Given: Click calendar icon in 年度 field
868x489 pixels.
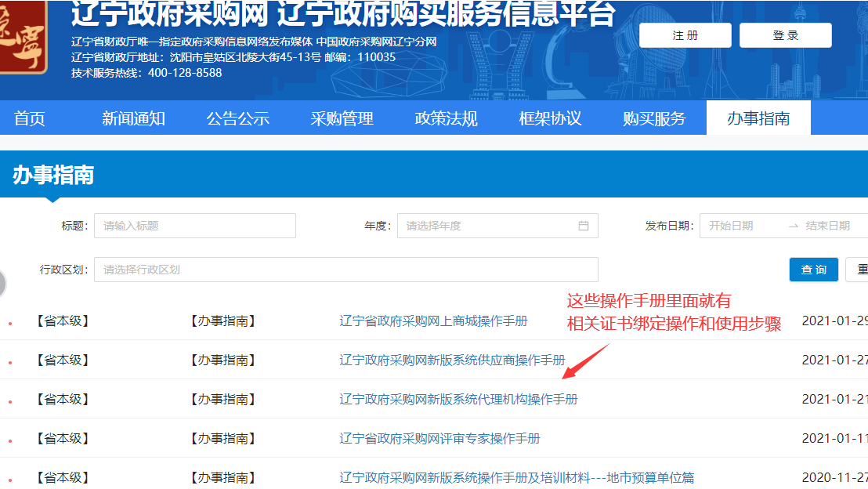Looking at the screenshot, I should [583, 226].
